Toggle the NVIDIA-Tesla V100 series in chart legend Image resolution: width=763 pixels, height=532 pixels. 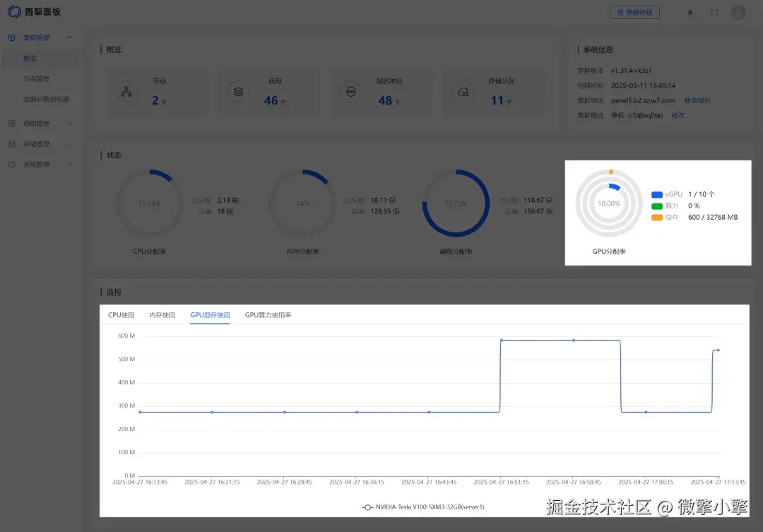pyautogui.click(x=423, y=507)
